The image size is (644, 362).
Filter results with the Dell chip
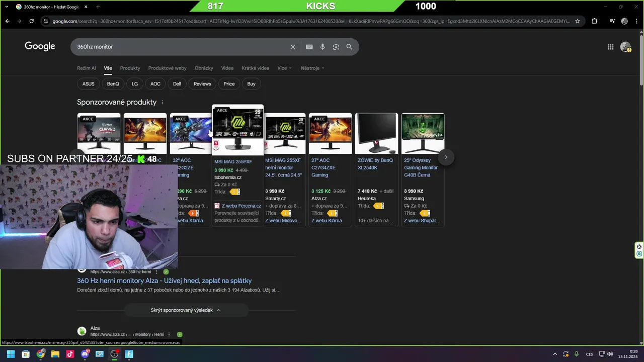pos(177,84)
